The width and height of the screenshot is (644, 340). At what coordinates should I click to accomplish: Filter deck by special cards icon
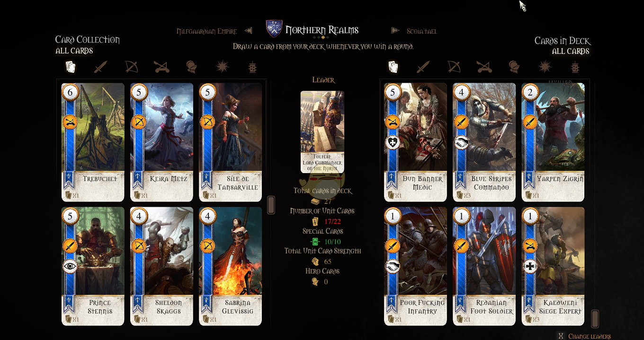click(575, 67)
